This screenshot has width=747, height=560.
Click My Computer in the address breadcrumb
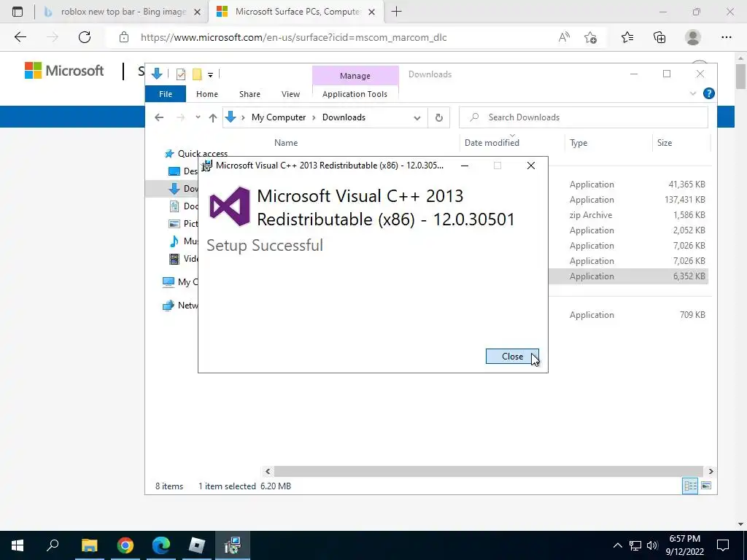[x=279, y=117]
